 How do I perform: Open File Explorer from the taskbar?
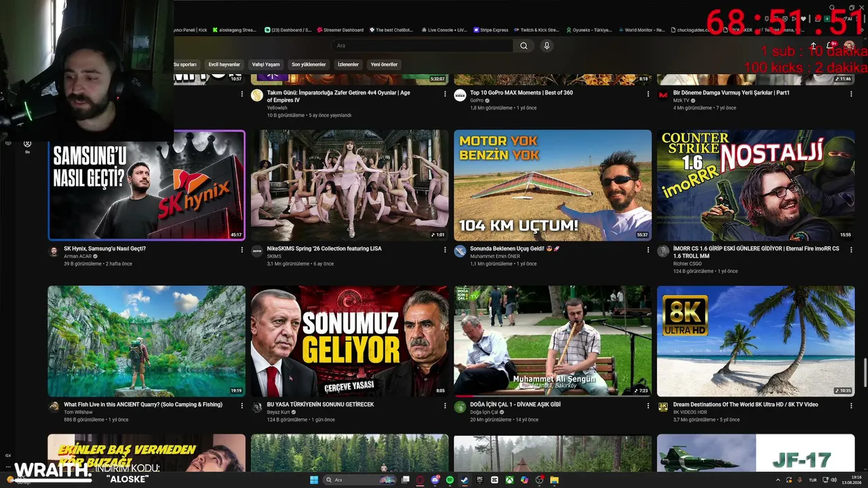(x=554, y=480)
